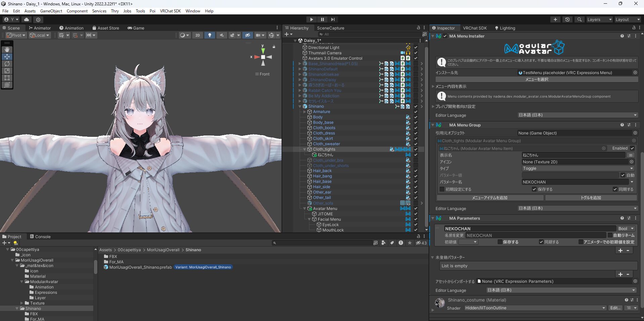Image resolution: width=644 pixels, height=321 pixels.
Task: Open the VRChat SDK menu
Action: click(x=170, y=11)
